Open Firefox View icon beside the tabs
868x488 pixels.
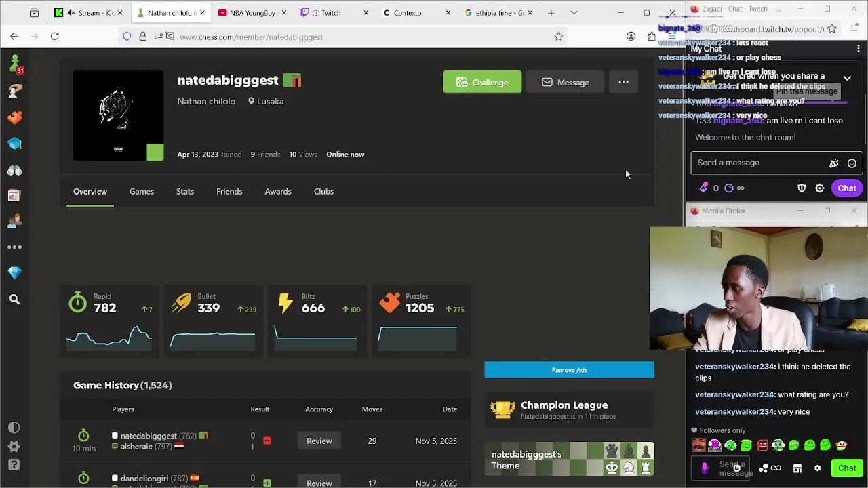pos(34,12)
